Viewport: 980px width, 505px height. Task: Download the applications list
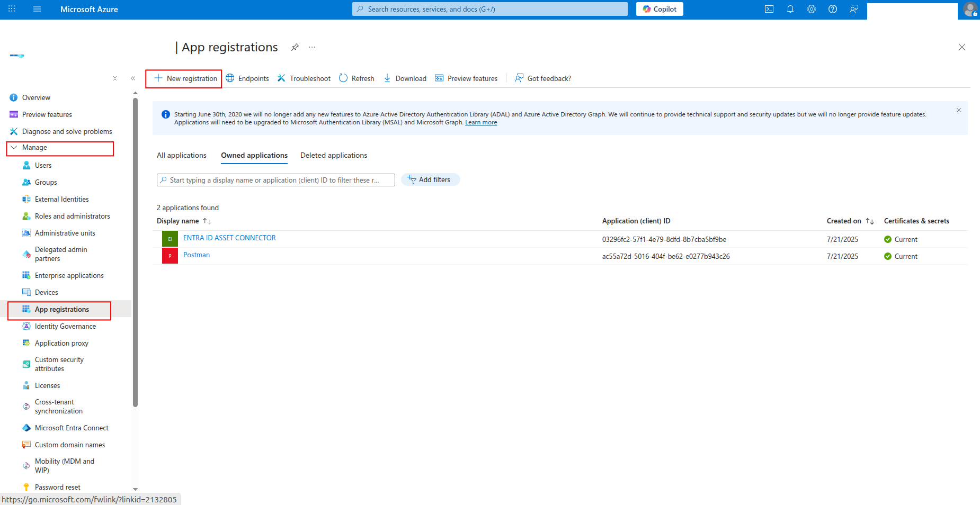(405, 78)
